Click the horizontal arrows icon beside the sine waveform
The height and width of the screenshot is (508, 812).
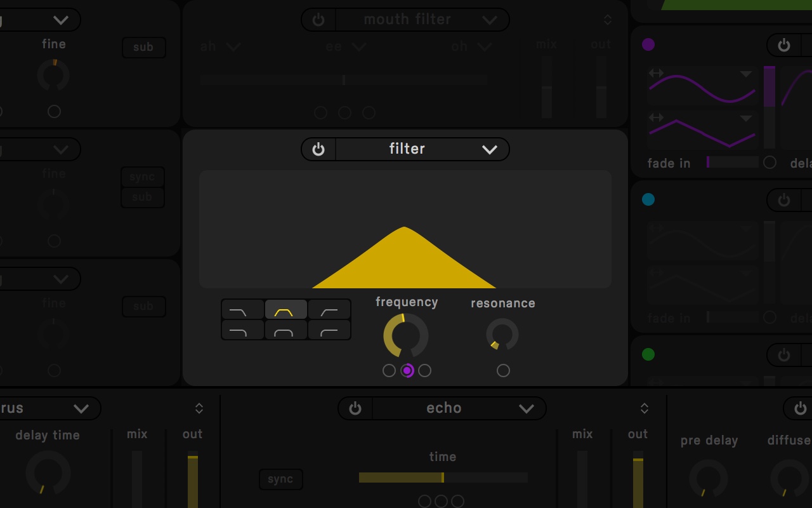pos(656,74)
